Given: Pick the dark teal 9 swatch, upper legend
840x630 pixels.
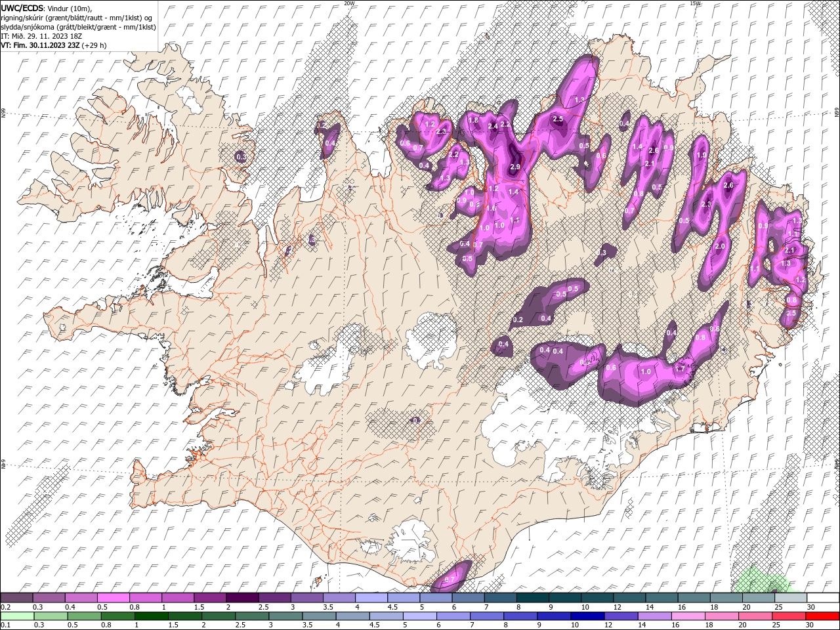Looking at the screenshot, I should pyautogui.click(x=564, y=598).
